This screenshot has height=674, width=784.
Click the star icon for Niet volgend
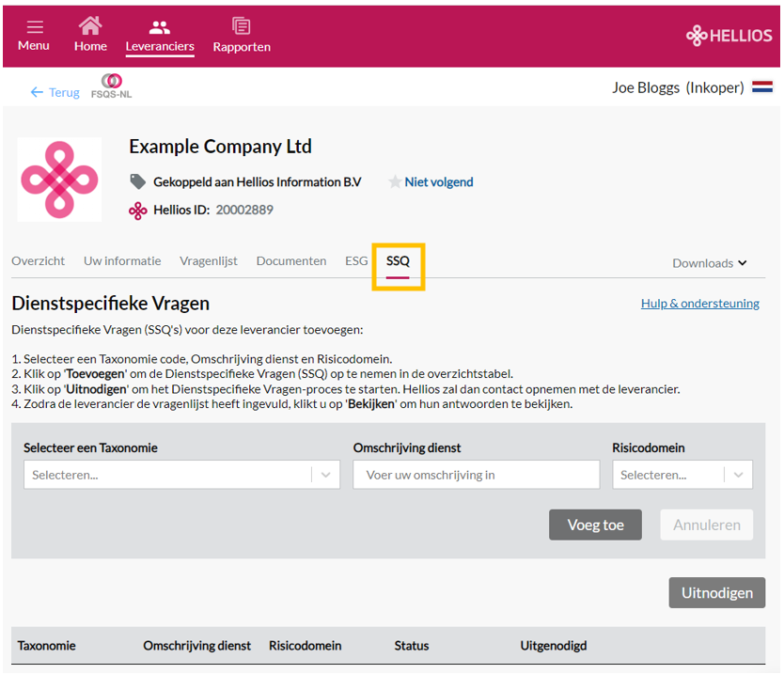395,181
